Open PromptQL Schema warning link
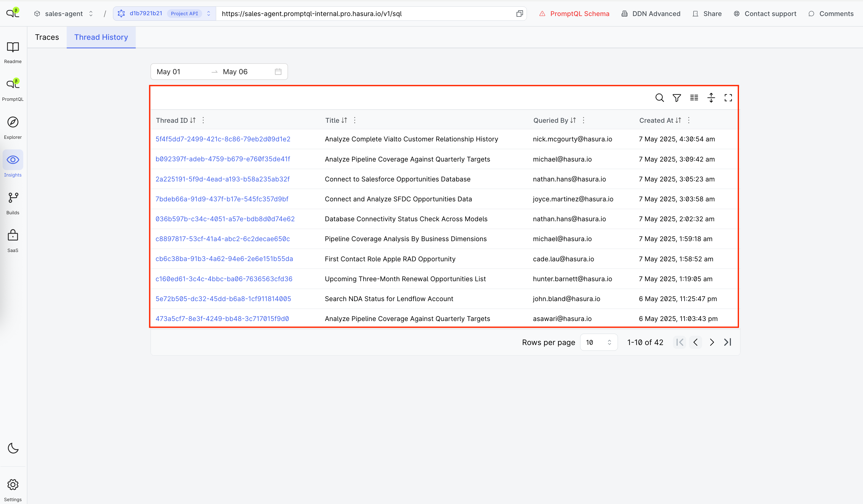This screenshot has width=863, height=504. (574, 14)
